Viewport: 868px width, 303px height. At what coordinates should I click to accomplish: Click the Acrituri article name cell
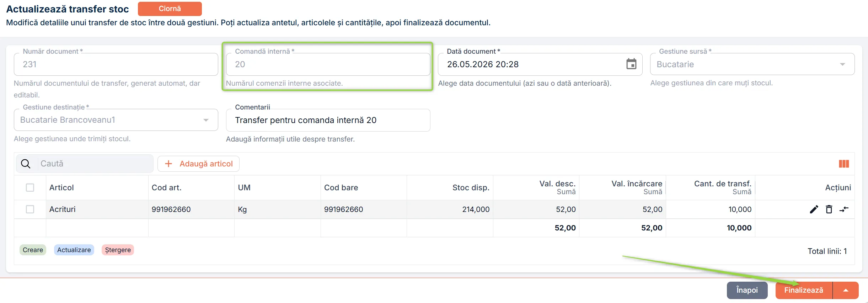click(x=97, y=209)
